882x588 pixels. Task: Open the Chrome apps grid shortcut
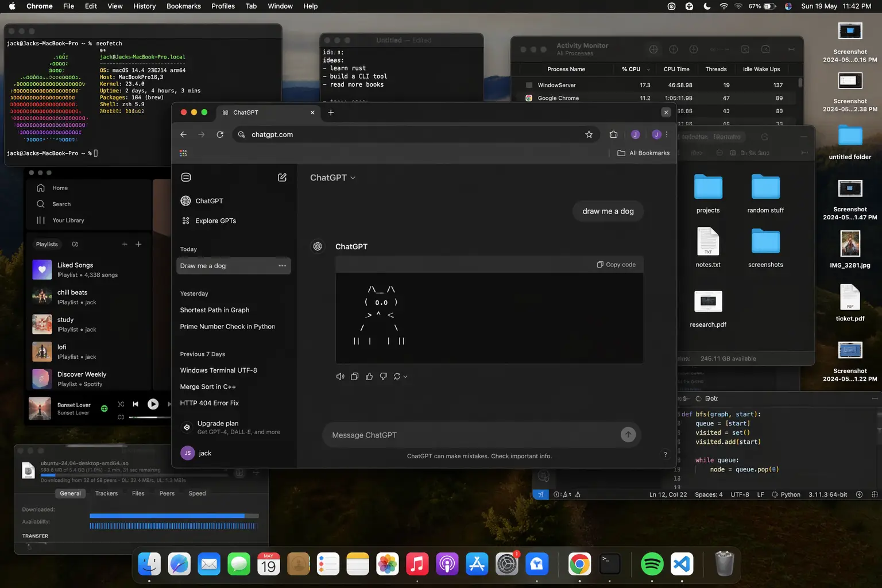tap(183, 153)
